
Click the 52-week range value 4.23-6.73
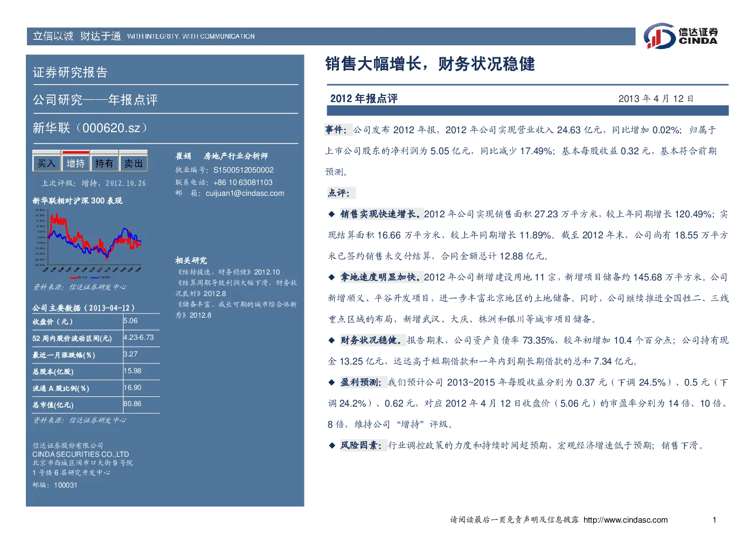click(138, 337)
